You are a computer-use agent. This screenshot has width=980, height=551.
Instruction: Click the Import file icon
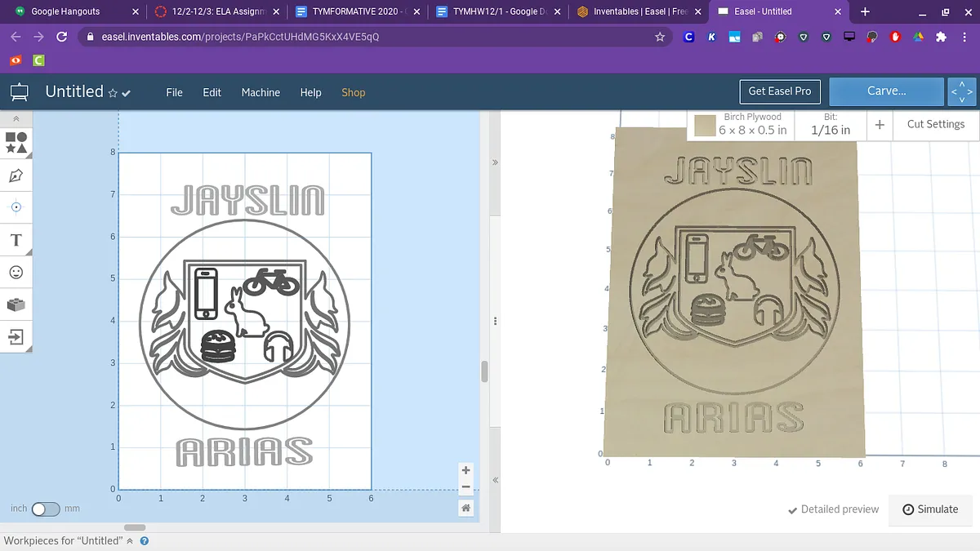16,336
